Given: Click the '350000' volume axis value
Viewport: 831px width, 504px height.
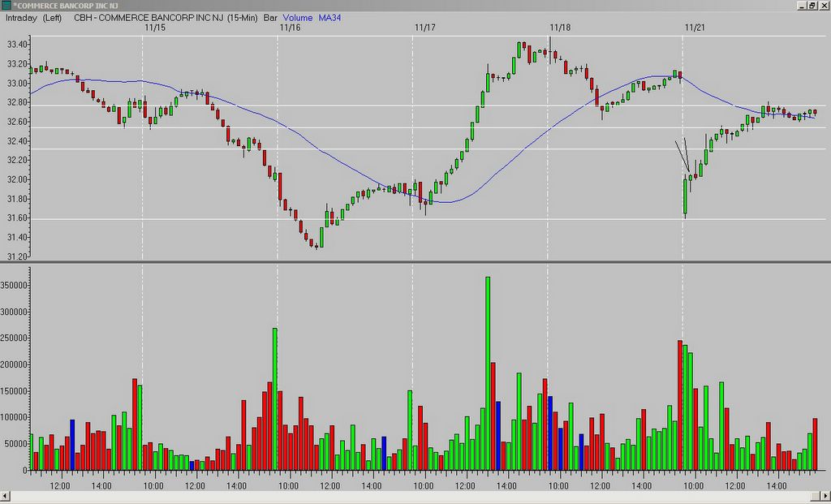Looking at the screenshot, I should (x=15, y=285).
